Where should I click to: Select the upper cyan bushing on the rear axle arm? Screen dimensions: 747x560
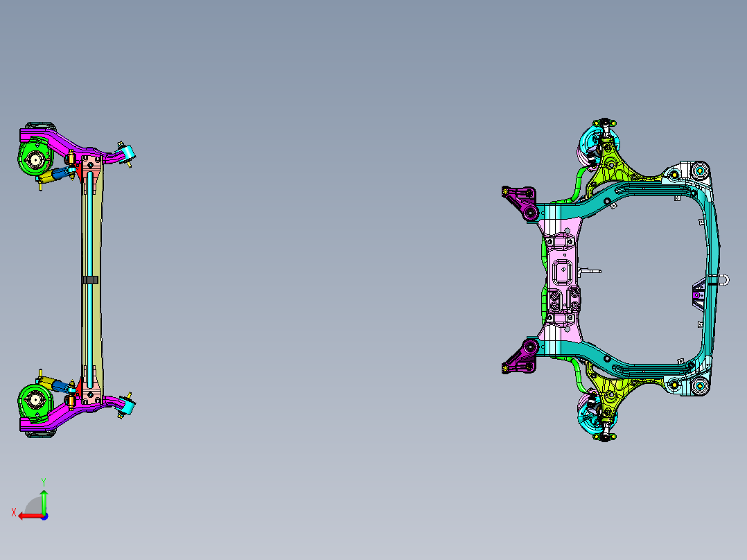[x=128, y=155]
